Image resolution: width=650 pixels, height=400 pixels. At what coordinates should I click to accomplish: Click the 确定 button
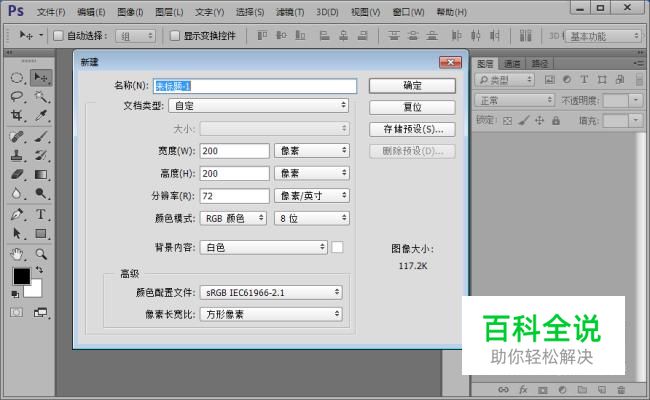(412, 86)
